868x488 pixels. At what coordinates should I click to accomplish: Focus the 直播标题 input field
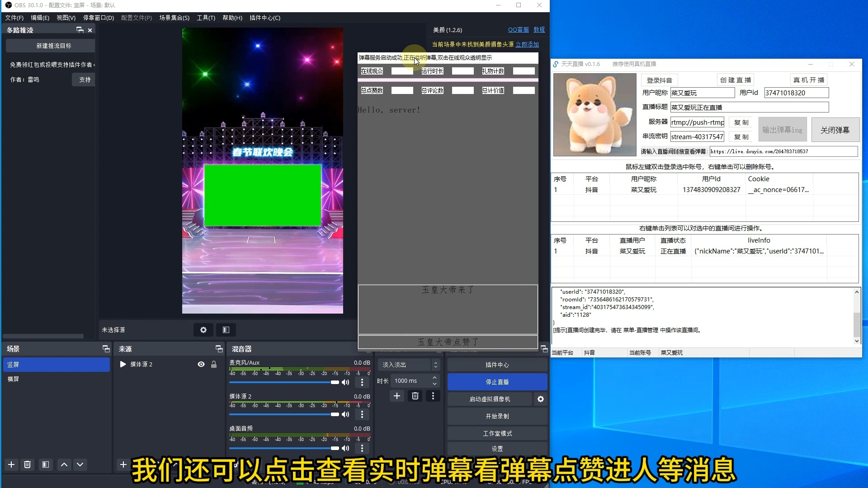click(749, 107)
